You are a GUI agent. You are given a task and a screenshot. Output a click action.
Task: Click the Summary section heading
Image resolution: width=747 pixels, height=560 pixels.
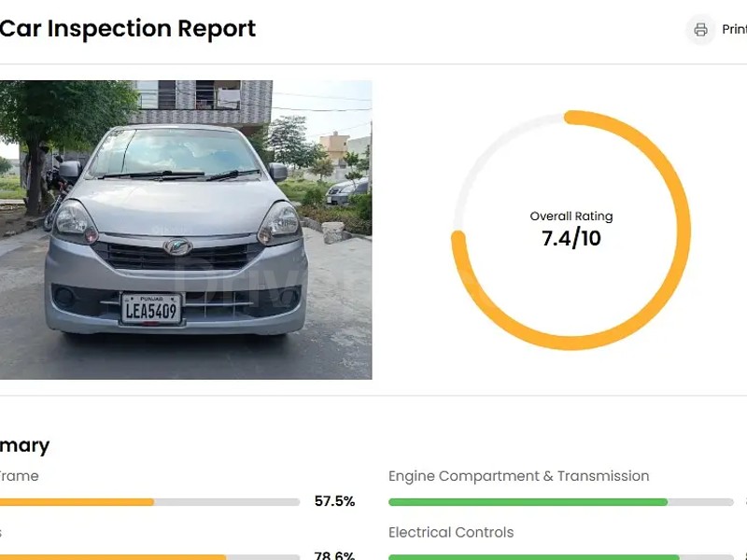coord(25,445)
